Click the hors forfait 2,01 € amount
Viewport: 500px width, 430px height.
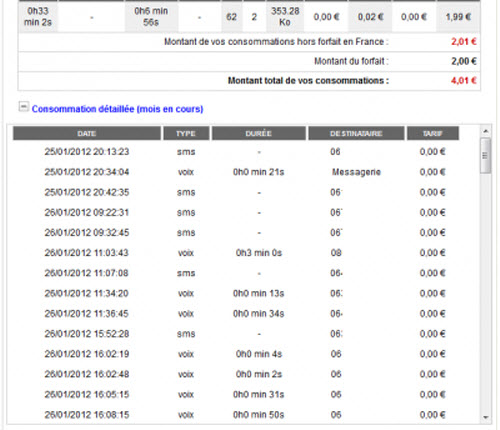(464, 42)
